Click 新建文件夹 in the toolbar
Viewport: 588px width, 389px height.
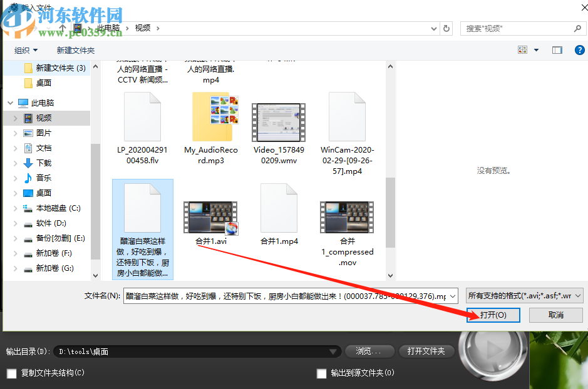pyautogui.click(x=75, y=50)
